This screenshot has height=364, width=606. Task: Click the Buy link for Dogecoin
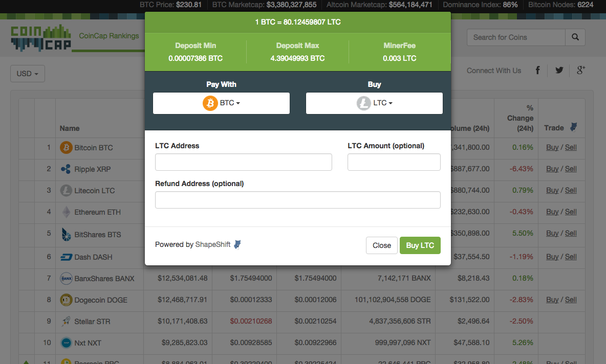pyautogui.click(x=552, y=300)
